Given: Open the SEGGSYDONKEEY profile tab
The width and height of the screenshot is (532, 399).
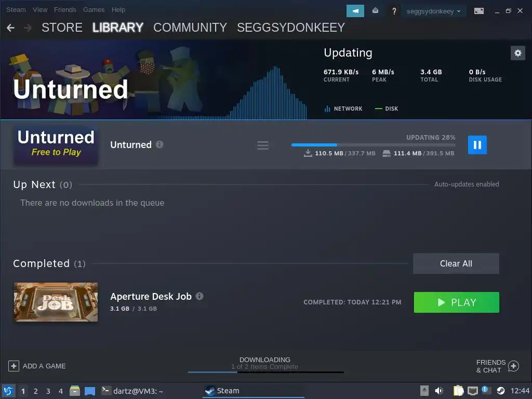Looking at the screenshot, I should coord(291,28).
